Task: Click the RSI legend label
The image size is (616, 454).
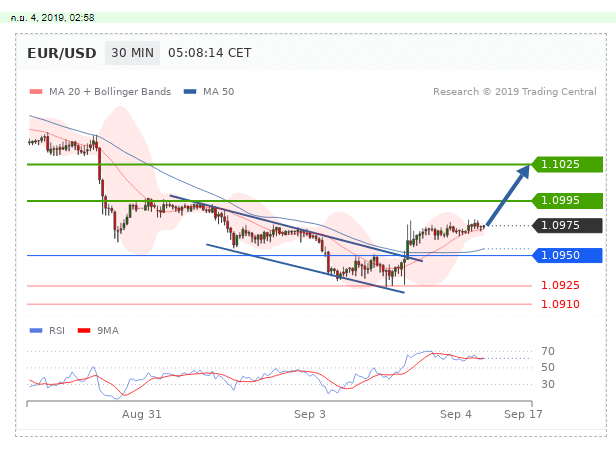Action: pos(57,331)
